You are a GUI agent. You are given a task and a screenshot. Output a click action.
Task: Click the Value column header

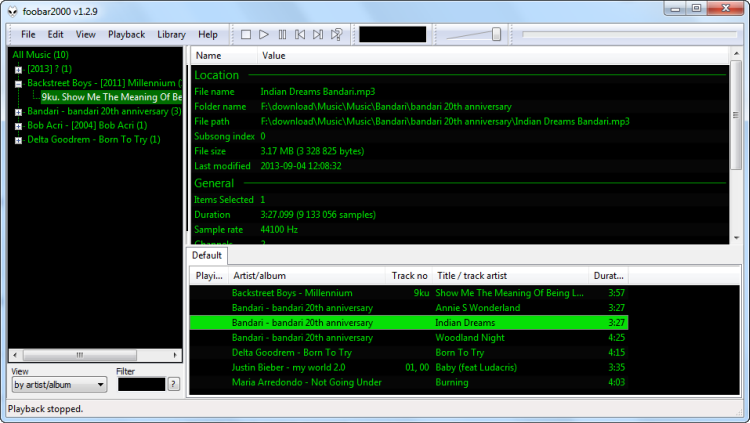pos(494,56)
